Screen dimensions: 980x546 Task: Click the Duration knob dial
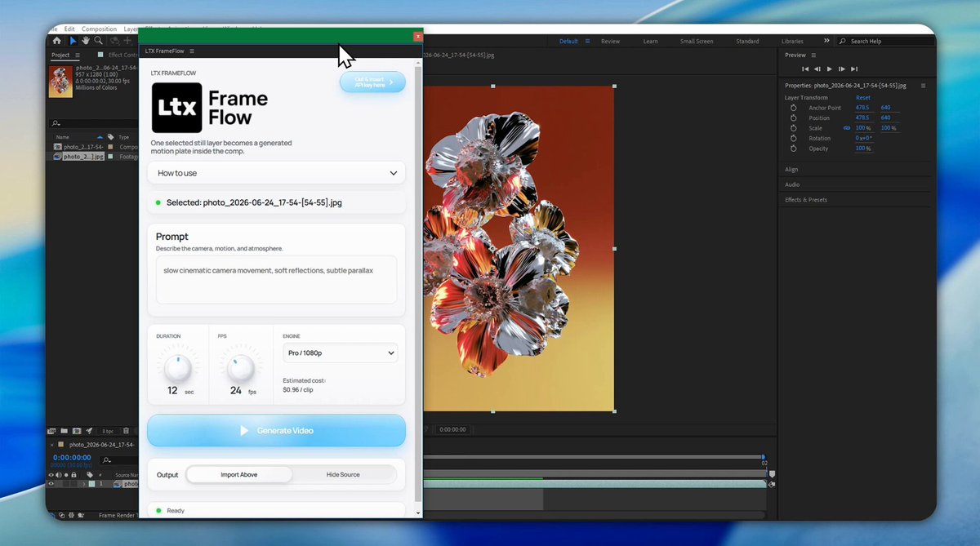(178, 368)
